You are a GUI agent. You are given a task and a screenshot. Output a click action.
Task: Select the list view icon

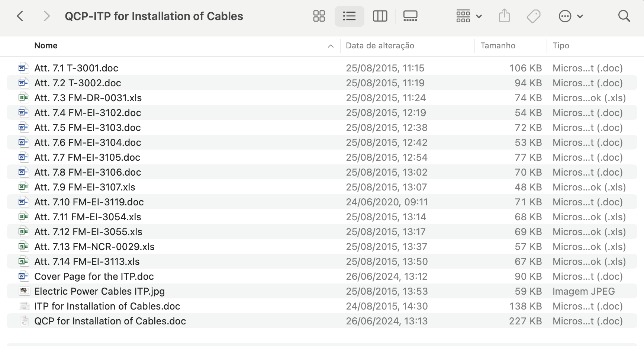pyautogui.click(x=349, y=16)
